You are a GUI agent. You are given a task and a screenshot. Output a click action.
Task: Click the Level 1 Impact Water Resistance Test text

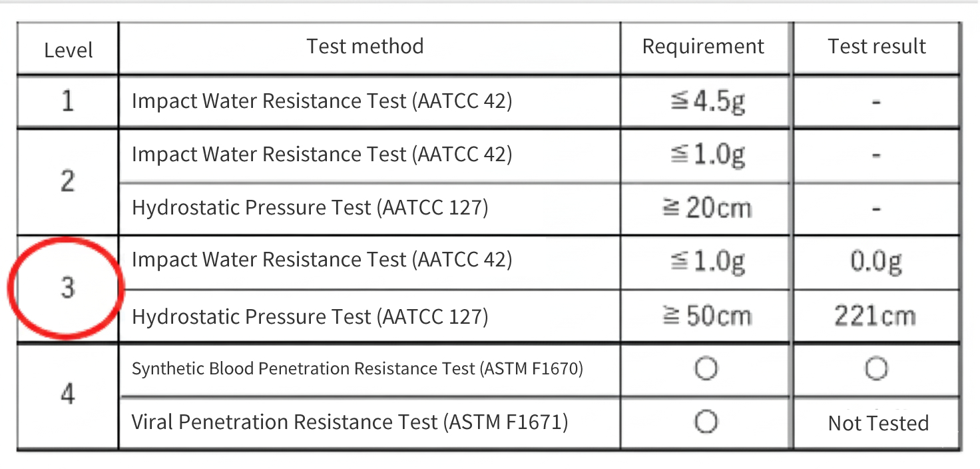pos(322,101)
